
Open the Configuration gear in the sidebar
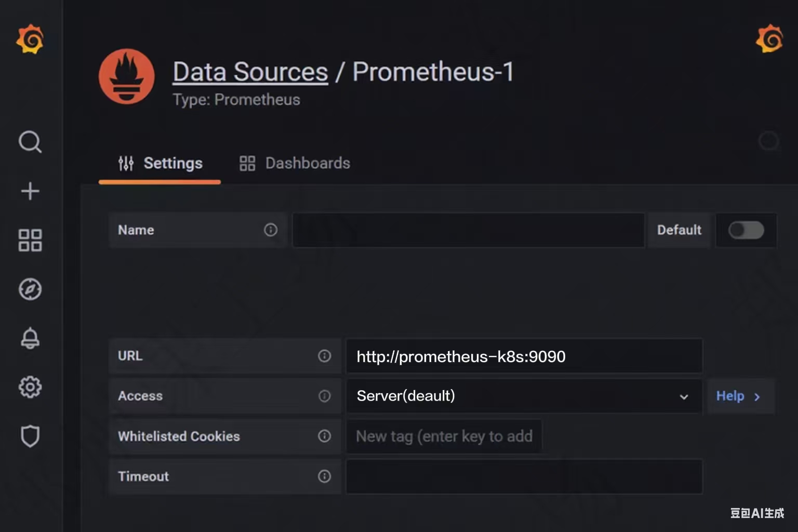point(30,387)
